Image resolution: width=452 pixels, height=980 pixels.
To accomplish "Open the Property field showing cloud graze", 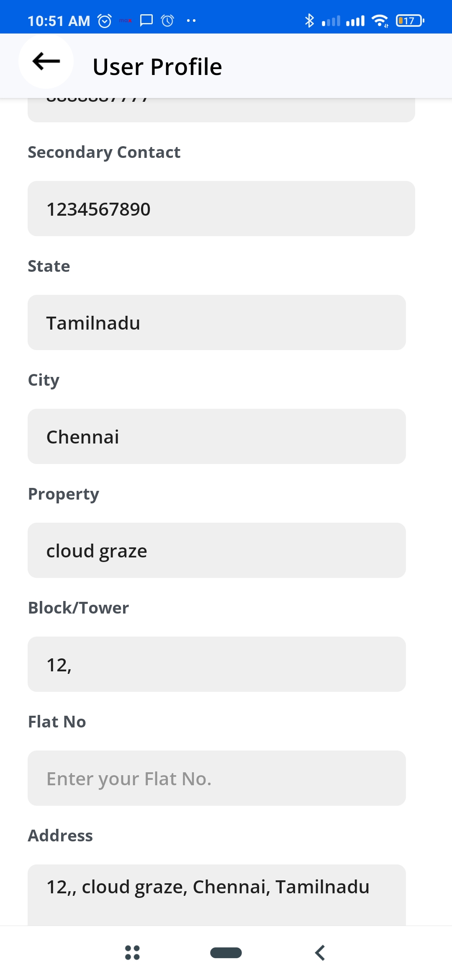I will coord(217,550).
